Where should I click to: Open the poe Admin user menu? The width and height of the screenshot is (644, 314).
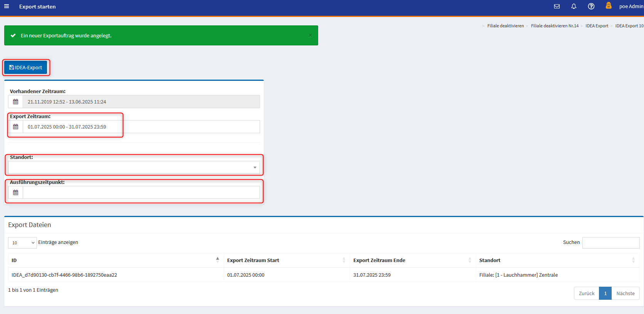pyautogui.click(x=631, y=7)
